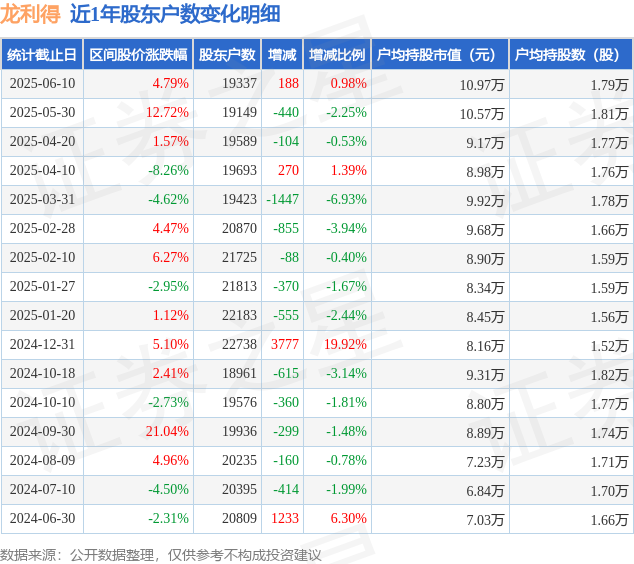Select the date cell 2024-07-10
The height and width of the screenshot is (564, 634).
tap(42, 490)
